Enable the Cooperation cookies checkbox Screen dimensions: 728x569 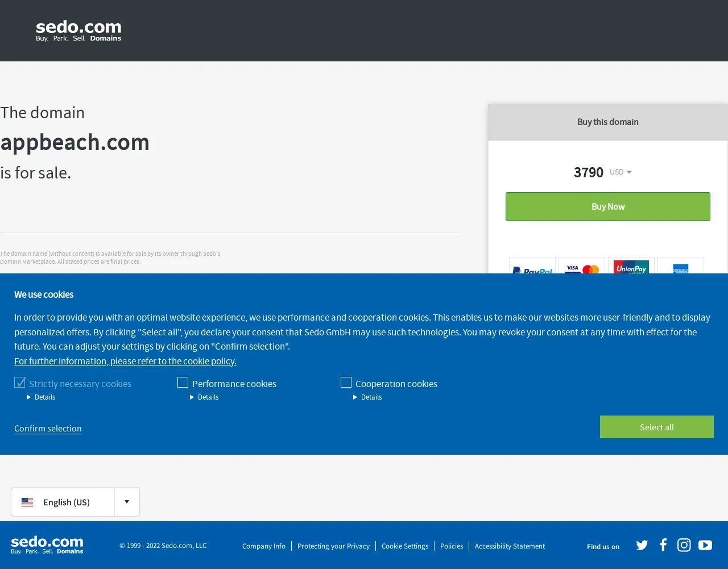346,383
